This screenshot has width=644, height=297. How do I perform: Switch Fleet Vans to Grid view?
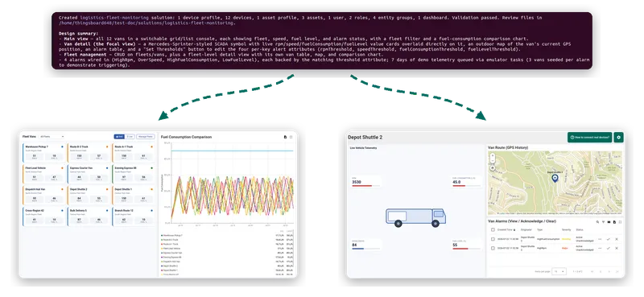(x=119, y=136)
